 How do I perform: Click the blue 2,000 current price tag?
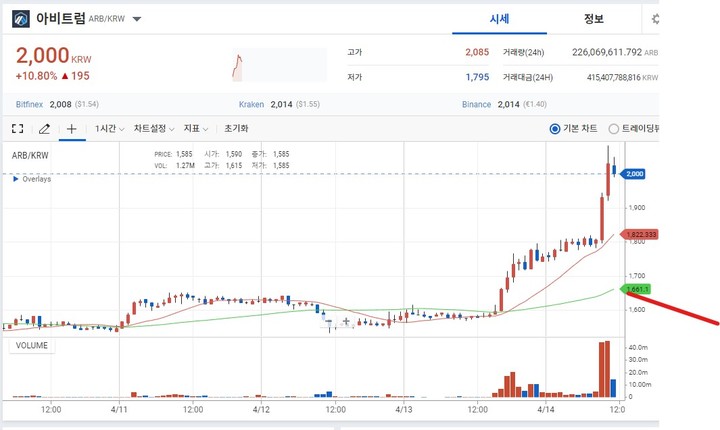coord(634,174)
